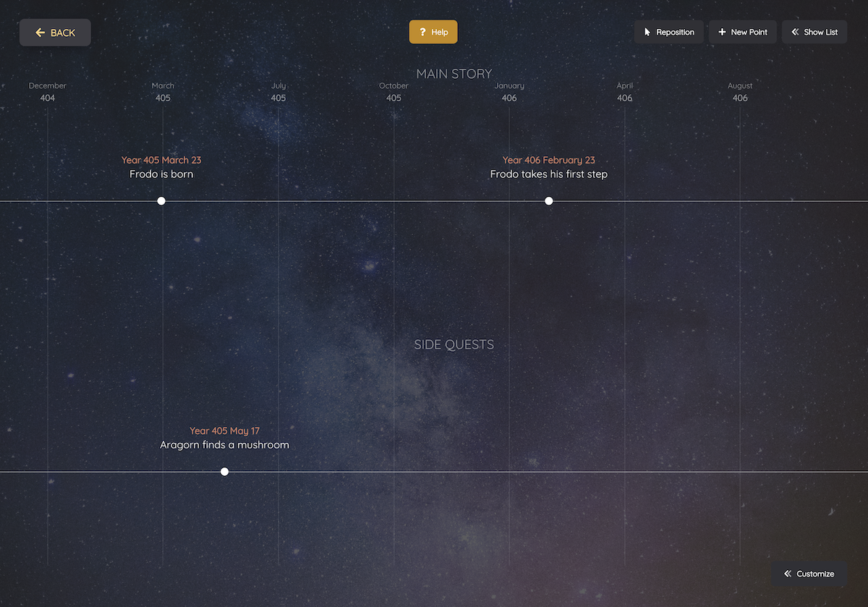The image size is (868, 607).
Task: Create a New Point
Action: (x=742, y=31)
